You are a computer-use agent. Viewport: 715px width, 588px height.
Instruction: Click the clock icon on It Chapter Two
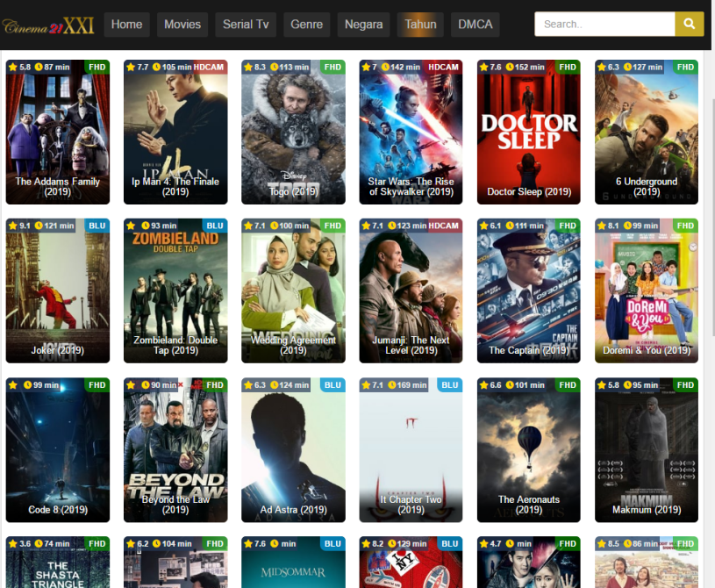391,385
